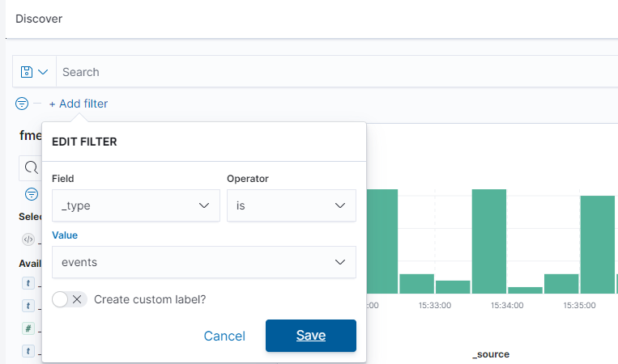The width and height of the screenshot is (618, 364).
Task: Click the last text-type field icon
Action: tap(28, 351)
